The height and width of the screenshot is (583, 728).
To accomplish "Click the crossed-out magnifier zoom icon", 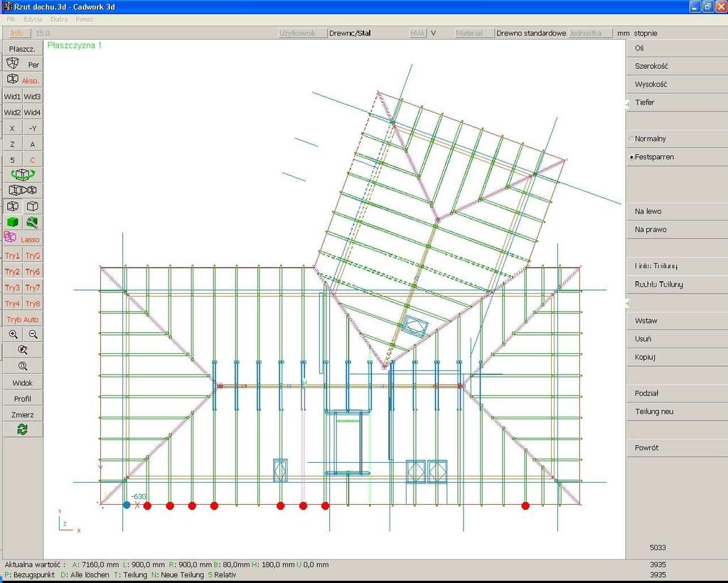I will point(22,350).
